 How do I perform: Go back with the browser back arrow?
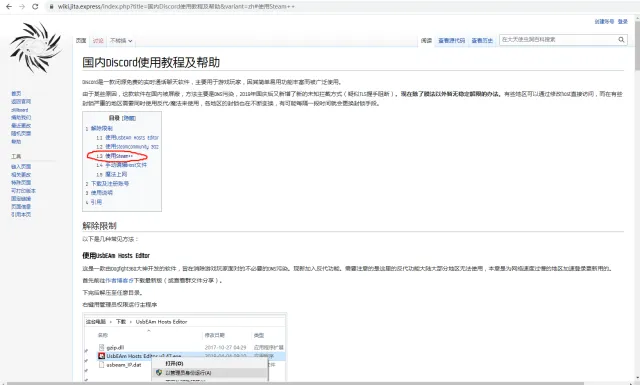coord(9,7)
